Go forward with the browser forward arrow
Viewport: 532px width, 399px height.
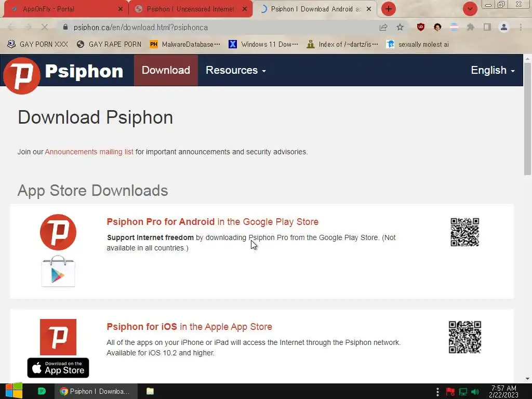(28, 27)
